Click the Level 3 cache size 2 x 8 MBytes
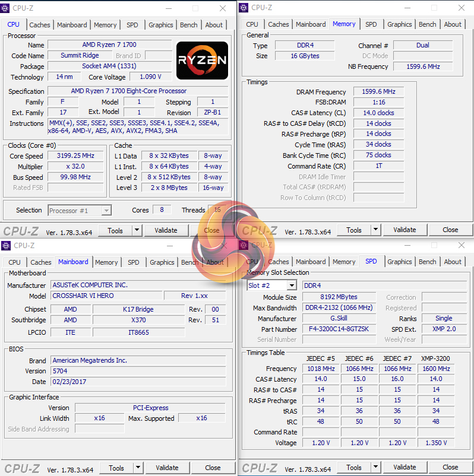The height and width of the screenshot is (476, 474). click(169, 188)
